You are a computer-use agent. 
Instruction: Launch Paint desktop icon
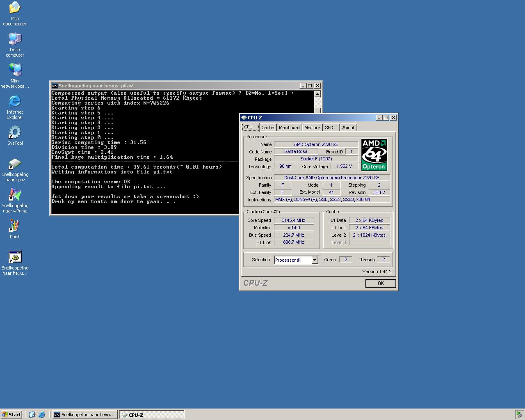15,229
